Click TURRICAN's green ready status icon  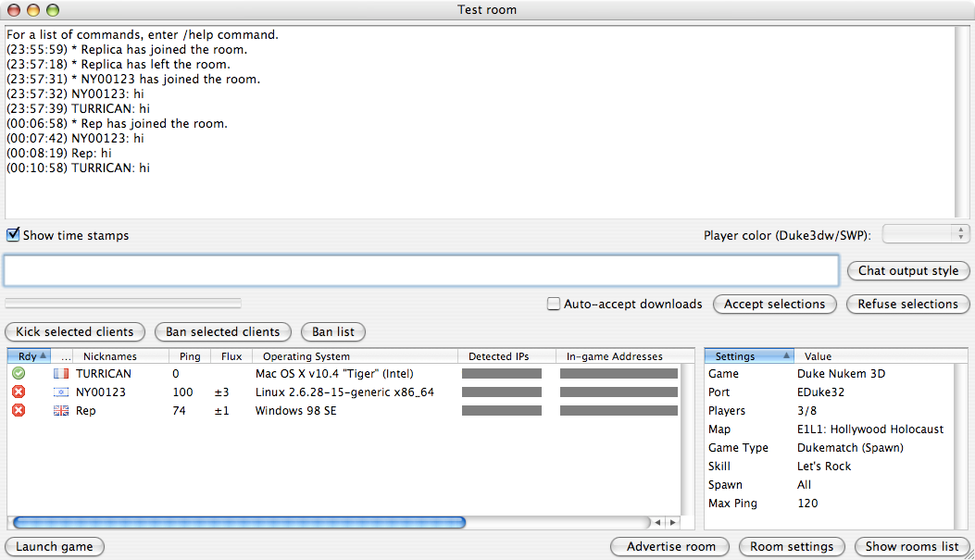click(19, 373)
